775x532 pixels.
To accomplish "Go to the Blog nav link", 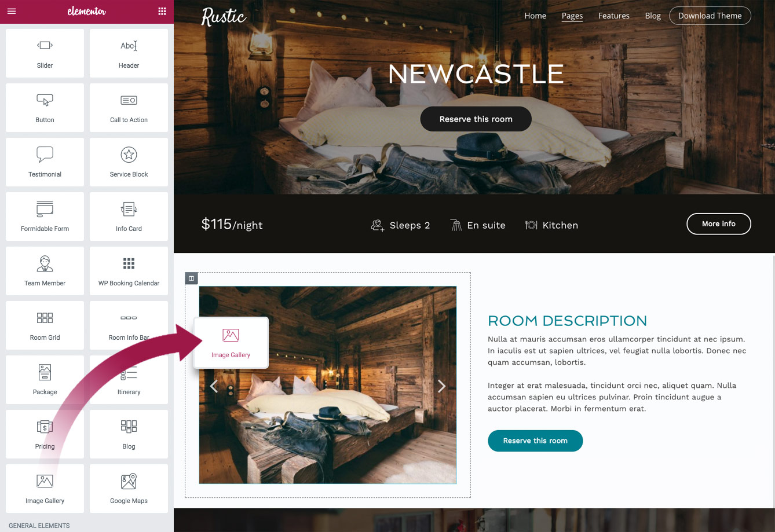I will [x=653, y=16].
